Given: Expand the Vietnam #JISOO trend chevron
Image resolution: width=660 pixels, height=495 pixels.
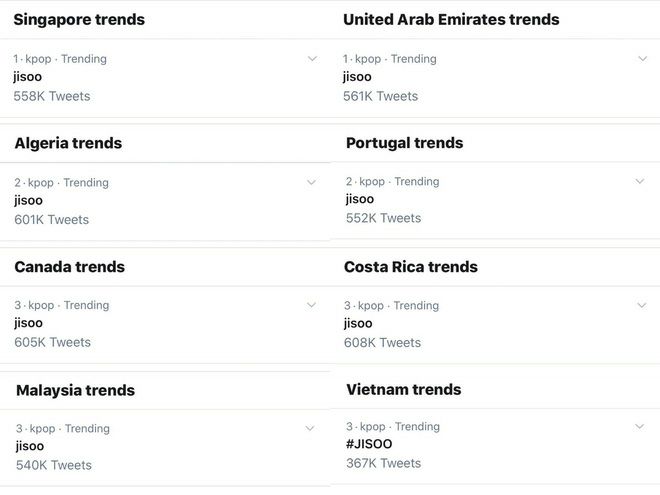Looking at the screenshot, I should click(x=639, y=426).
